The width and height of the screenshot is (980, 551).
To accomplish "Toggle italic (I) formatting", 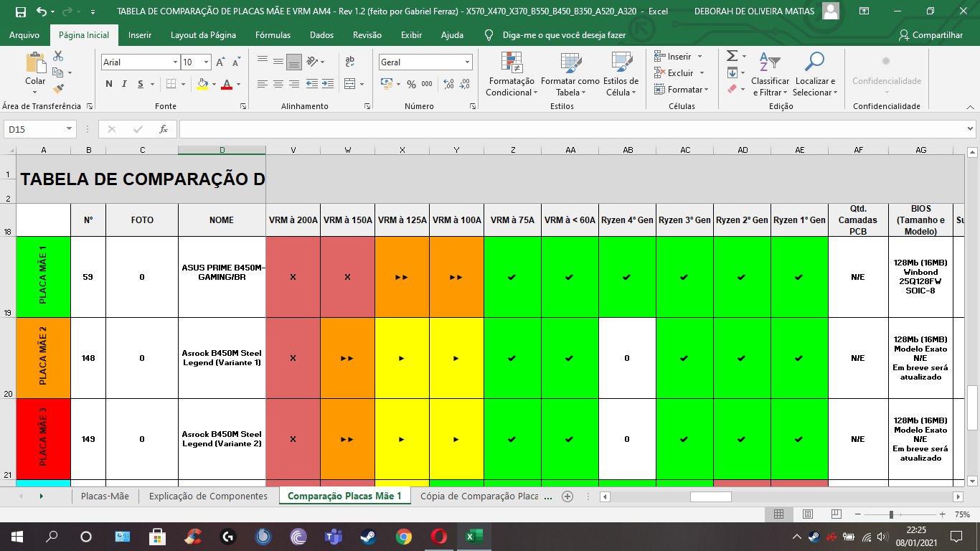I will (x=125, y=84).
